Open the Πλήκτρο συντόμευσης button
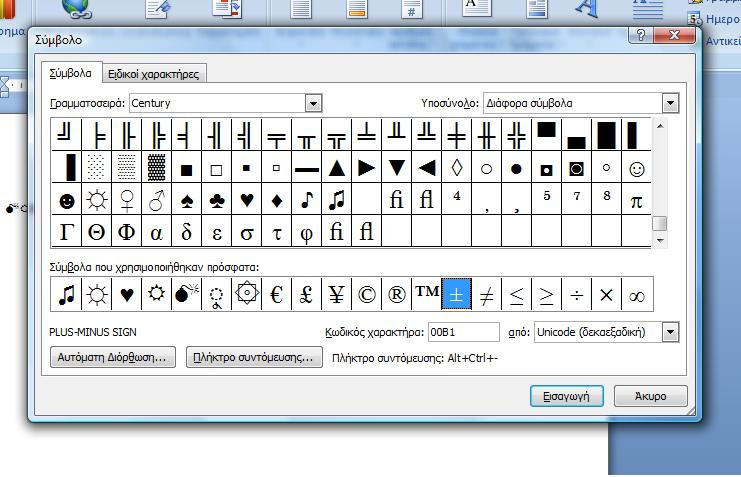741x477 pixels. (254, 357)
